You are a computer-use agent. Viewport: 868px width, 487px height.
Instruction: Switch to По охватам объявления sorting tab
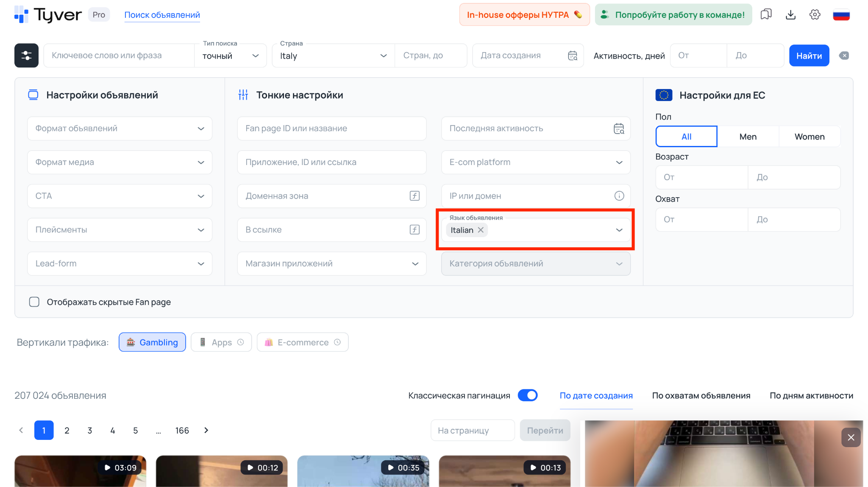click(x=701, y=395)
